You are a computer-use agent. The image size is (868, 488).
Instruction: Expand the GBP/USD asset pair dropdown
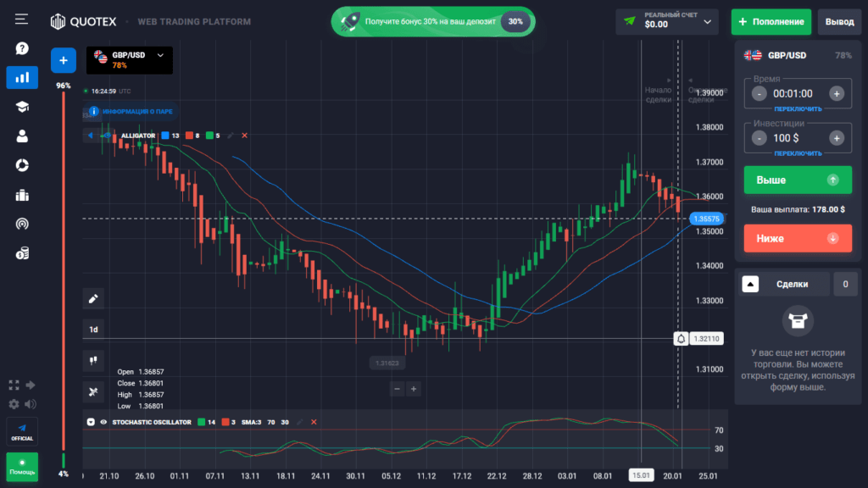128,59
